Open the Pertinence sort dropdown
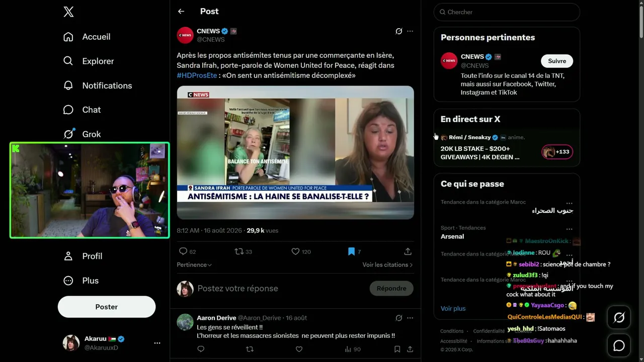 pos(194,265)
